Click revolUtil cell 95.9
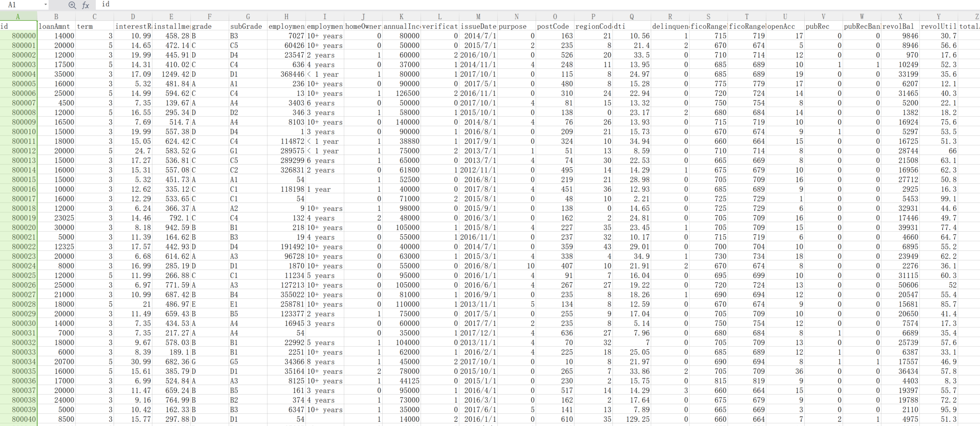The height and width of the screenshot is (426, 980). (x=938, y=409)
